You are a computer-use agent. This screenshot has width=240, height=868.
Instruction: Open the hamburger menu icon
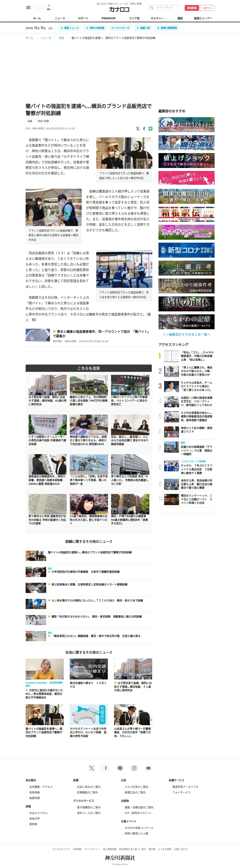point(28,7)
